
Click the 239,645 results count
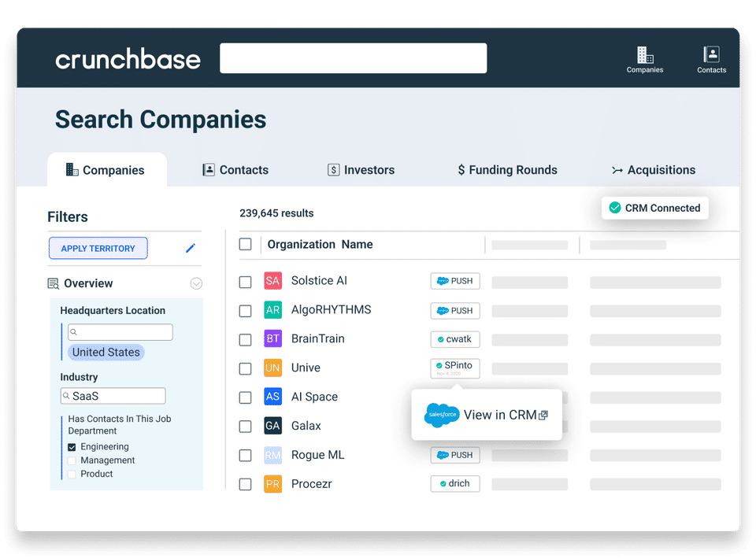point(276,213)
